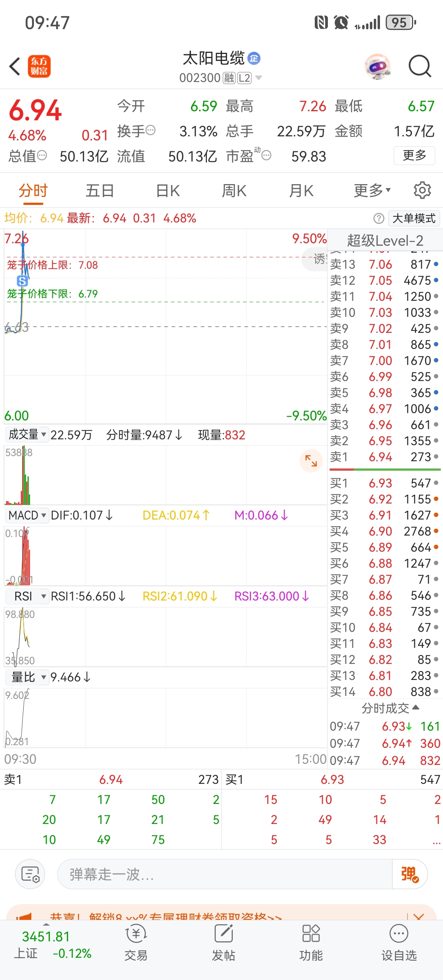Select 买1 order row at 6.93
Image resolution: width=443 pixels, height=980 pixels.
pyautogui.click(x=385, y=483)
